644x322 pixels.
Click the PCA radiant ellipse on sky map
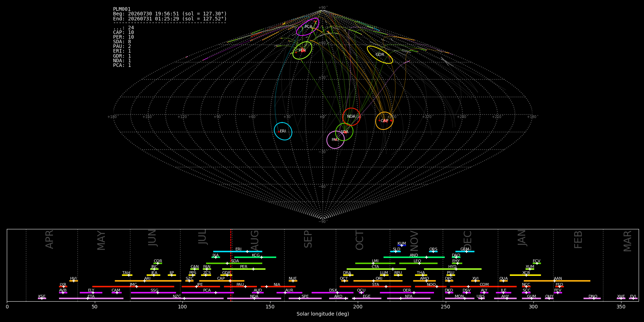click(307, 27)
